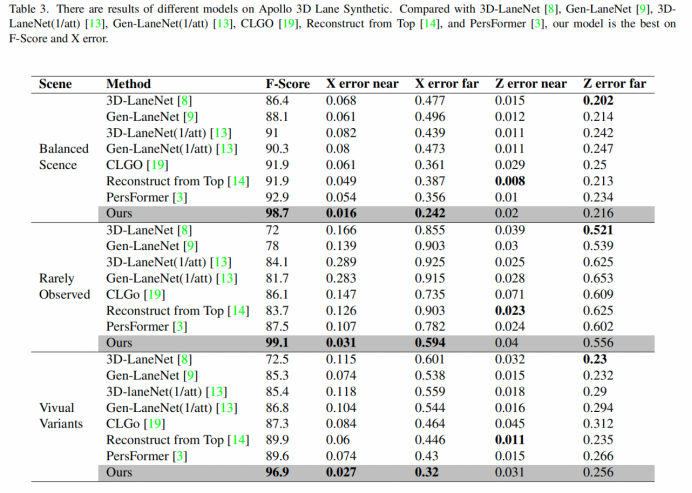Click [19] beside CLGO in Balanced Scene

tap(157, 165)
